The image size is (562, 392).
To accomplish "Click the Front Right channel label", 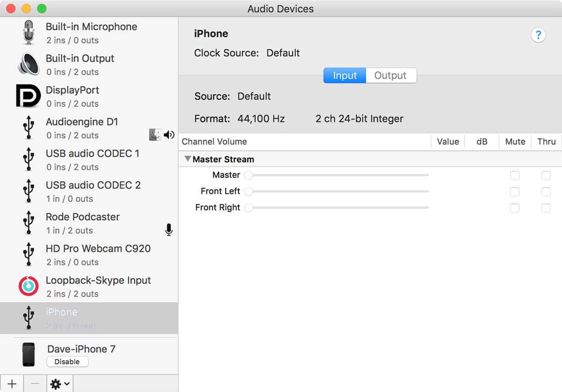I will (x=218, y=207).
